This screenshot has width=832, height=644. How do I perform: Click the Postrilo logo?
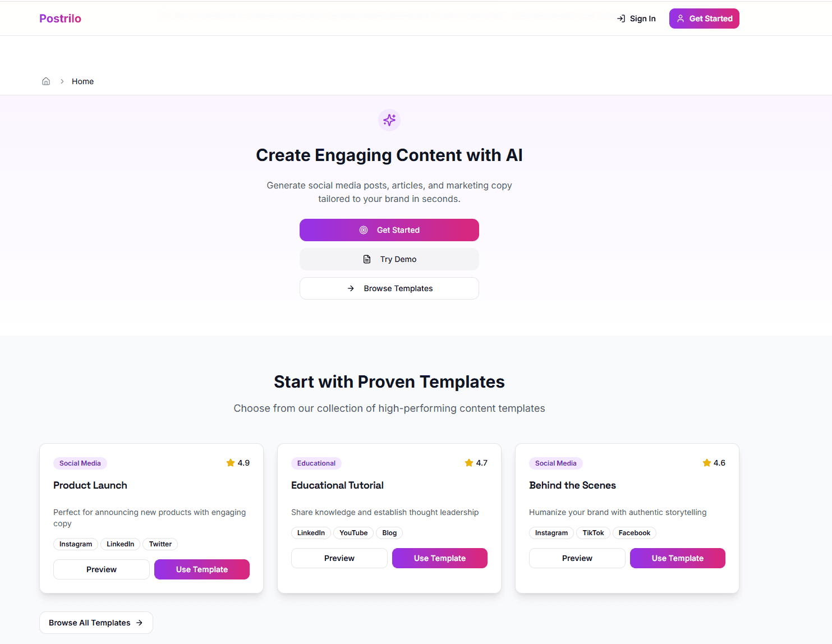[60, 19]
